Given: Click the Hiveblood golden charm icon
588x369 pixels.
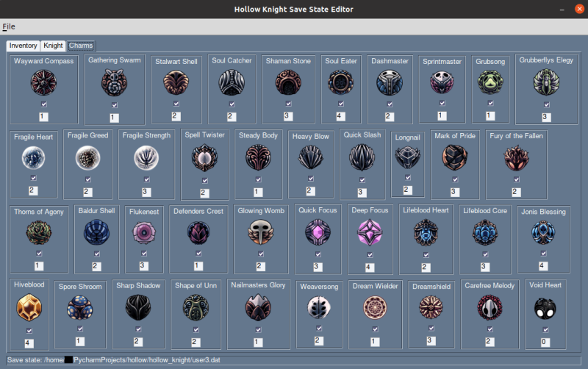Looking at the screenshot, I should pyautogui.click(x=29, y=307).
